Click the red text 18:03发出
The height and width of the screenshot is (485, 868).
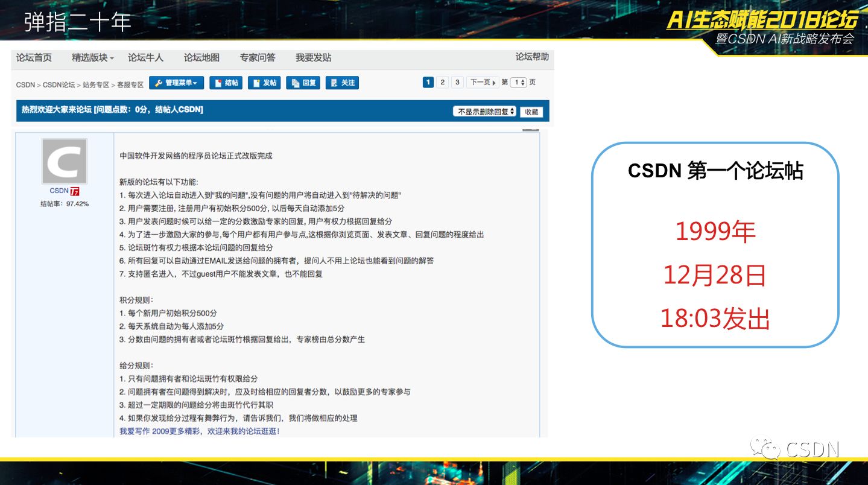tap(715, 319)
